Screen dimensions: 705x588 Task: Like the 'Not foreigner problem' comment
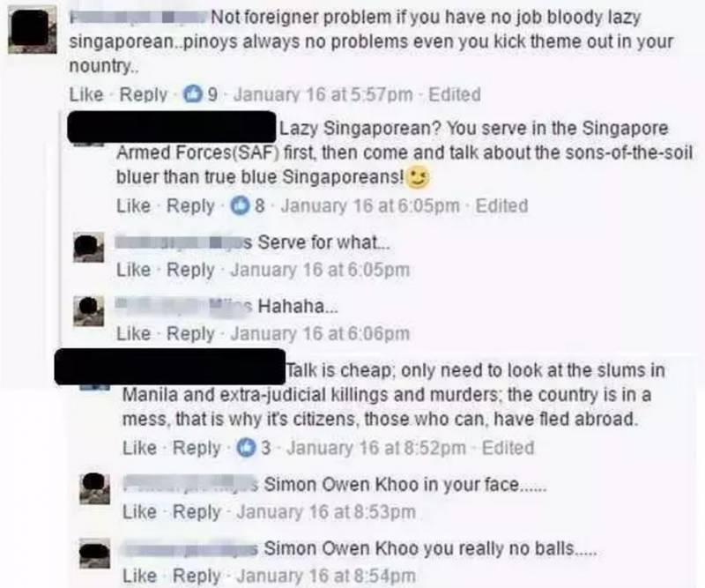86,94
